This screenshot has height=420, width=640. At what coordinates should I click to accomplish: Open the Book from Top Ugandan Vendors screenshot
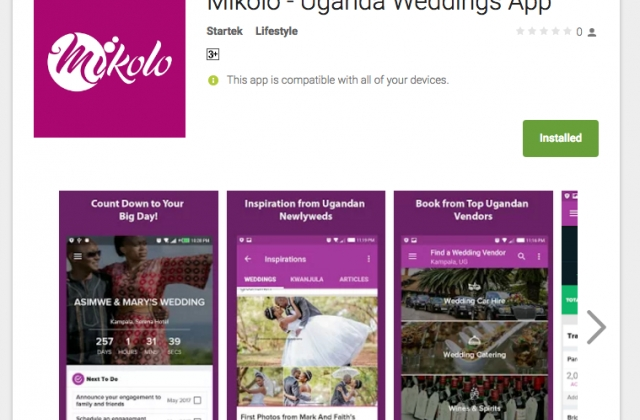(473, 305)
